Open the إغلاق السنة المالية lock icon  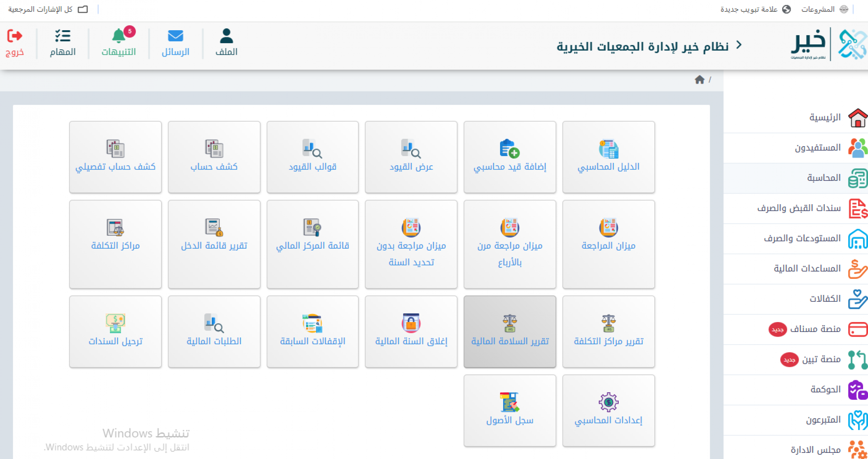[x=411, y=323]
